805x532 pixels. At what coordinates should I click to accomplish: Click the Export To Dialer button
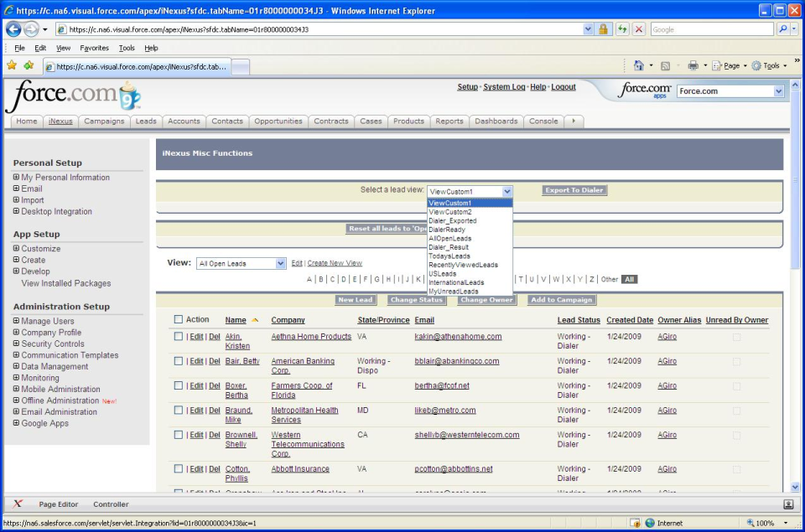(574, 190)
